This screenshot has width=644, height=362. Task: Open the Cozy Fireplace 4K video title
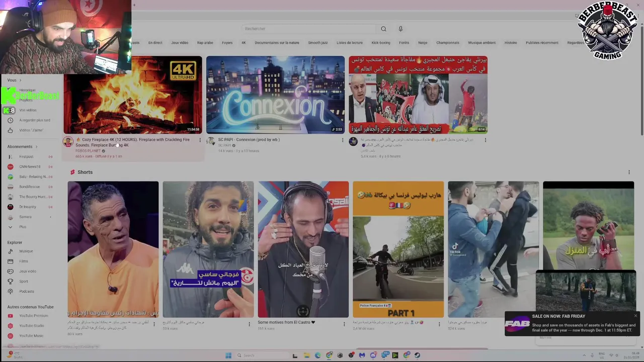(132, 142)
